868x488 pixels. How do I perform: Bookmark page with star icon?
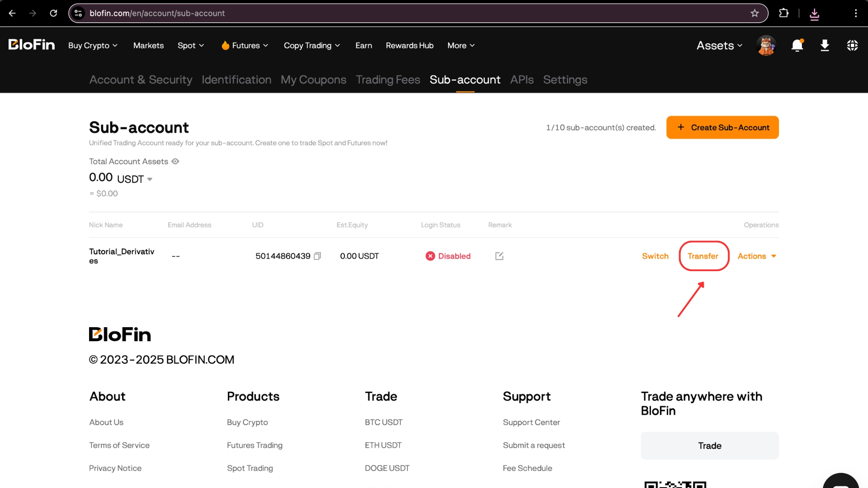tap(755, 13)
